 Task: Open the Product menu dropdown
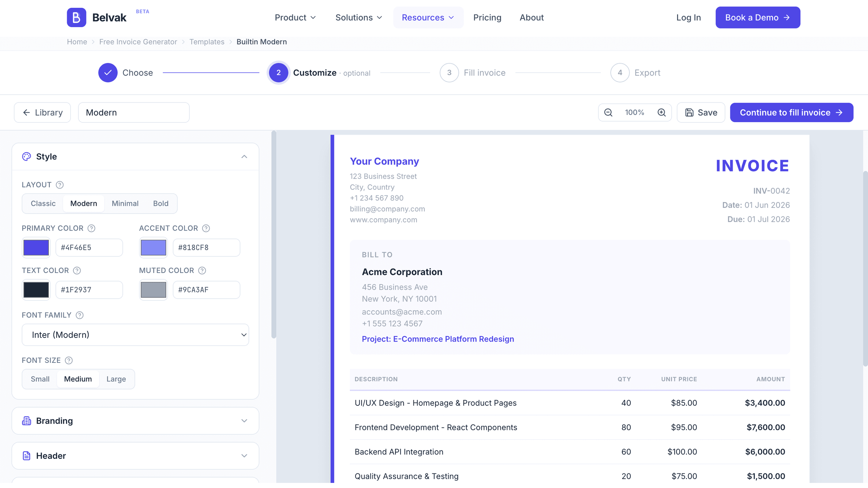tap(295, 18)
